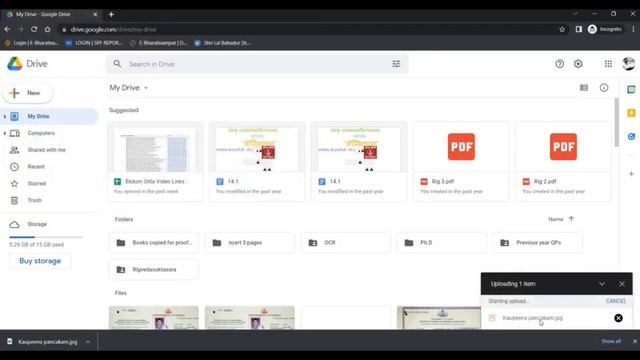Cancel the upload with CANCEL
Screen dimensions: 640x360
point(616,301)
